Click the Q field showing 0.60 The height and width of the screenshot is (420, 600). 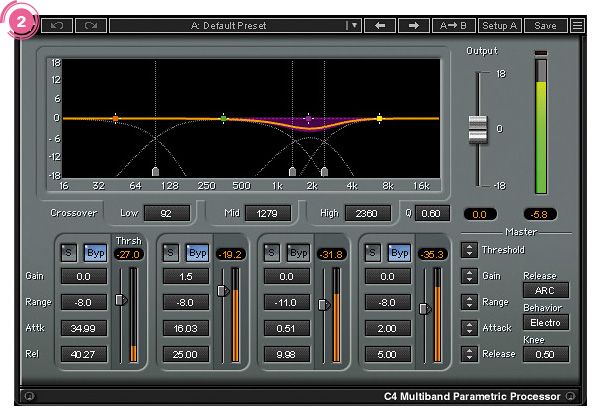tap(432, 213)
